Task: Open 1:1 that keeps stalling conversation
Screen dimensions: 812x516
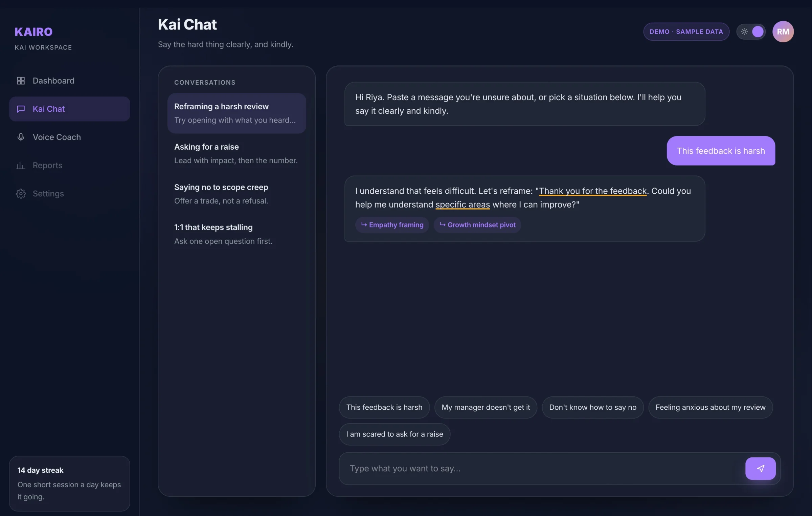Action: pyautogui.click(x=236, y=234)
